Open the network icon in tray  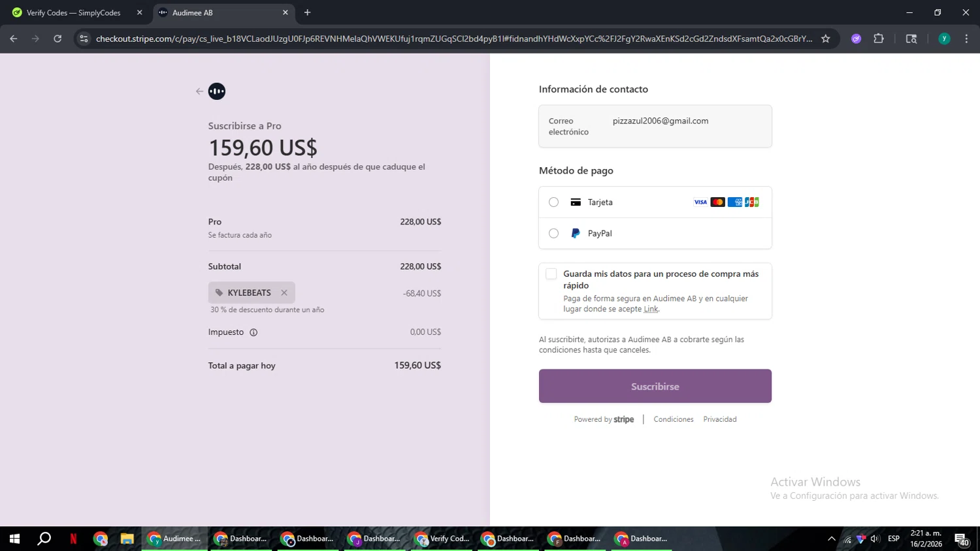pyautogui.click(x=847, y=539)
